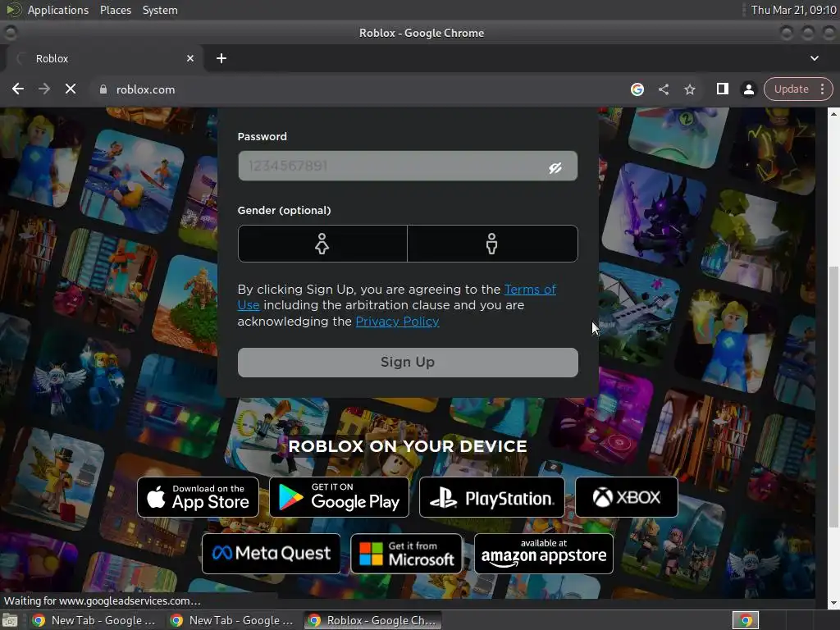840x630 pixels.
Task: Close the Roblox tab
Action: 190,58
